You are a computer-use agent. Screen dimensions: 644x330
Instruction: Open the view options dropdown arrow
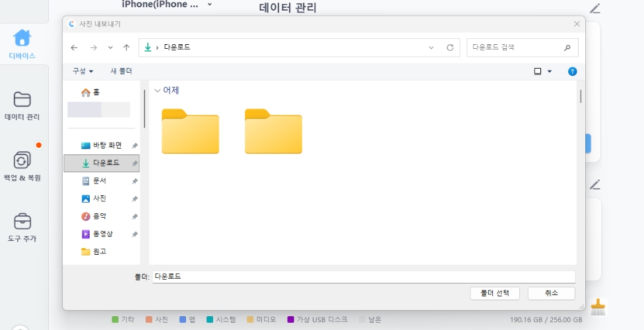[x=550, y=71]
